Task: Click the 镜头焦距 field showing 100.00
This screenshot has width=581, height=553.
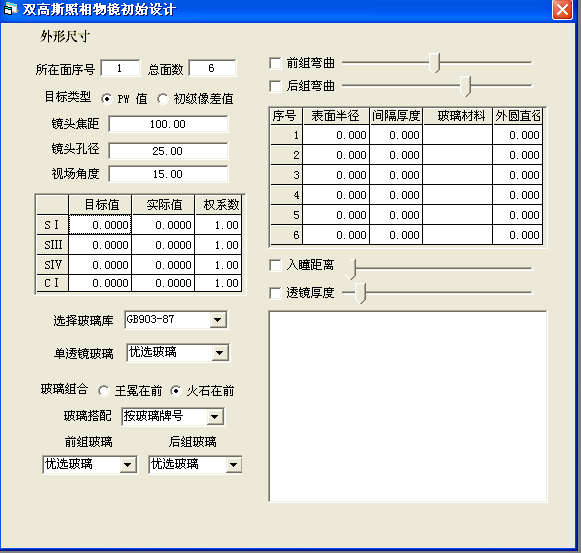Action: (x=169, y=124)
